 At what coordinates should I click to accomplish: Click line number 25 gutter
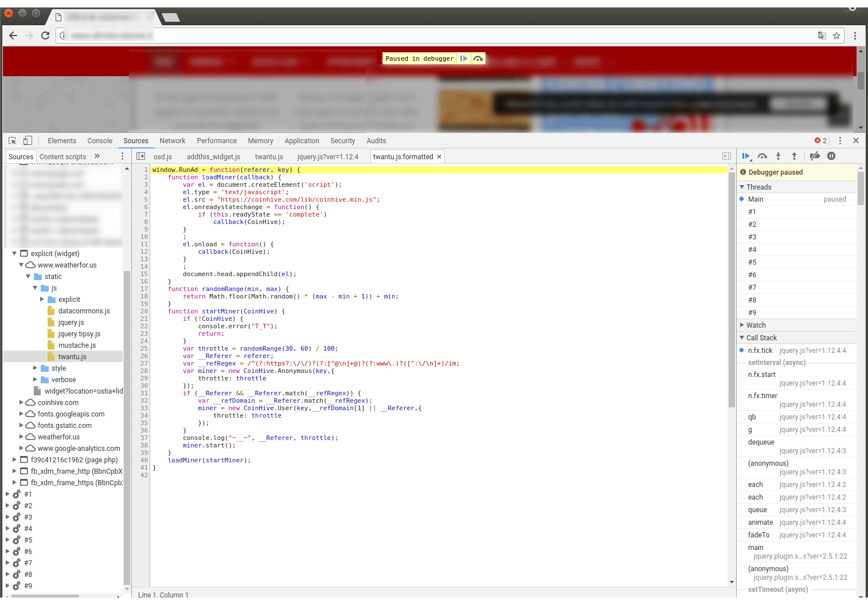click(143, 348)
